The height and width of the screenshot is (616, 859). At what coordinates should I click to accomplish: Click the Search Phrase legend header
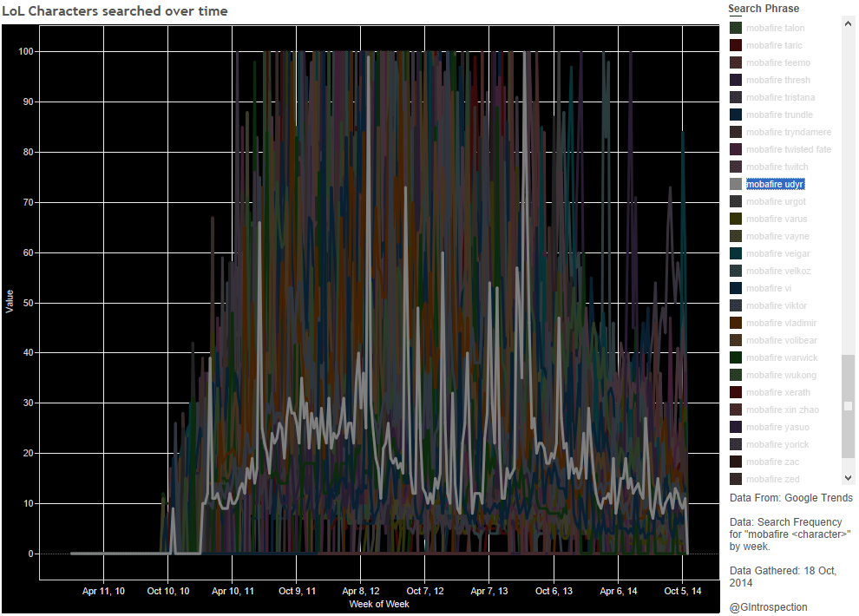[x=764, y=9]
